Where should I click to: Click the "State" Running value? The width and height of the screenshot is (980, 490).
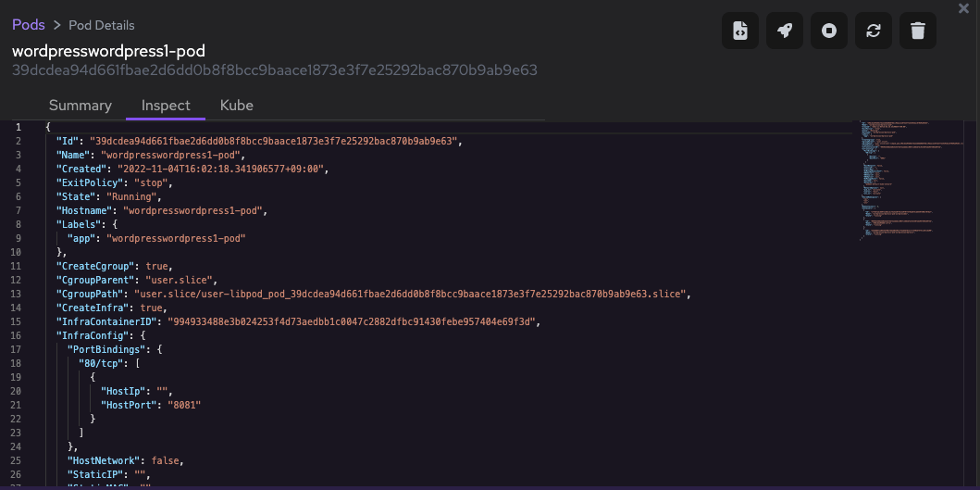(x=131, y=196)
